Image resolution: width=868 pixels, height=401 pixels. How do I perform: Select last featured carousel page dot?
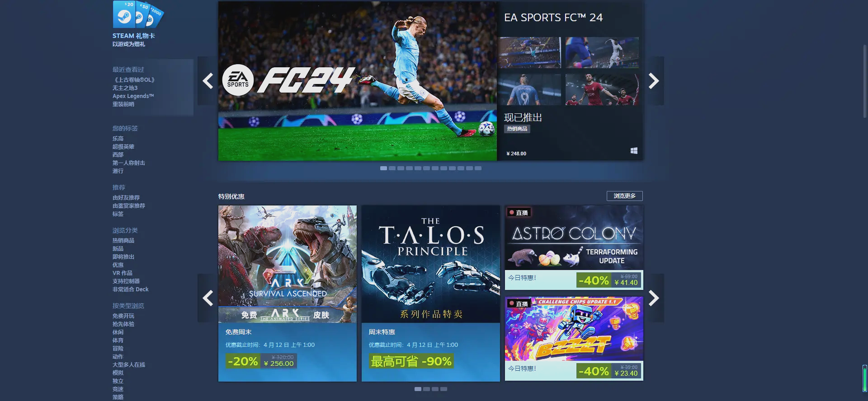(x=478, y=168)
